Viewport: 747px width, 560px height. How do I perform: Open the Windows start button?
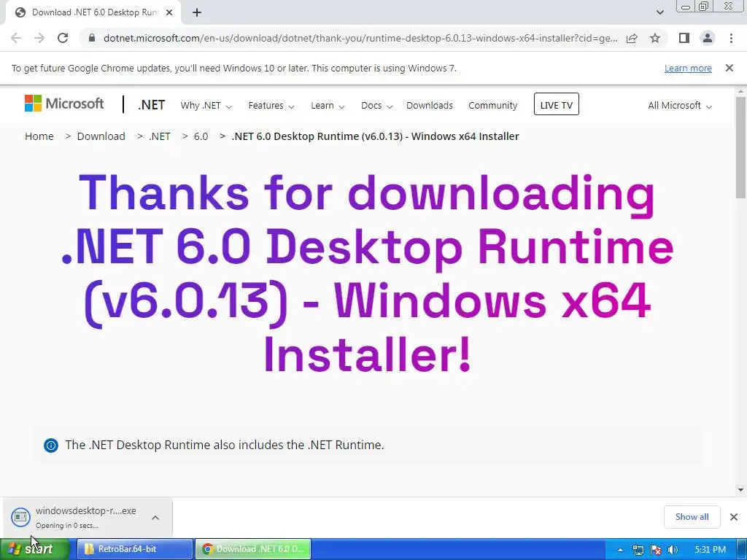click(x=34, y=549)
